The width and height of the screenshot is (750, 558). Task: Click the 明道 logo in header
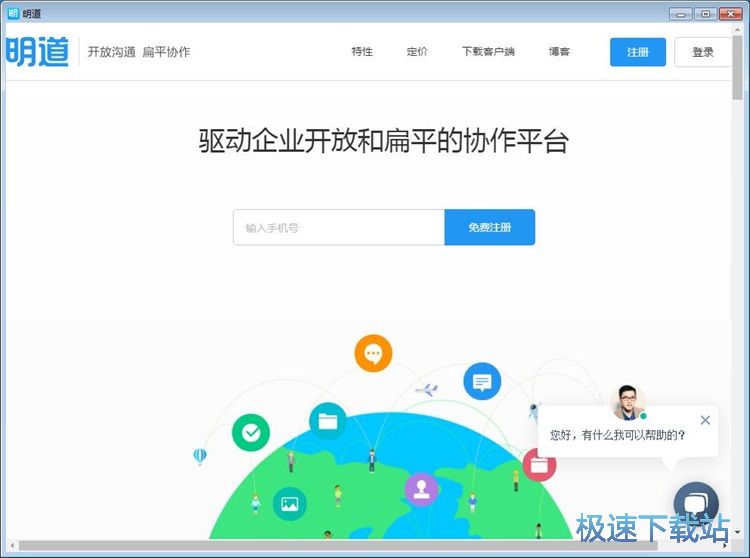coord(38,52)
